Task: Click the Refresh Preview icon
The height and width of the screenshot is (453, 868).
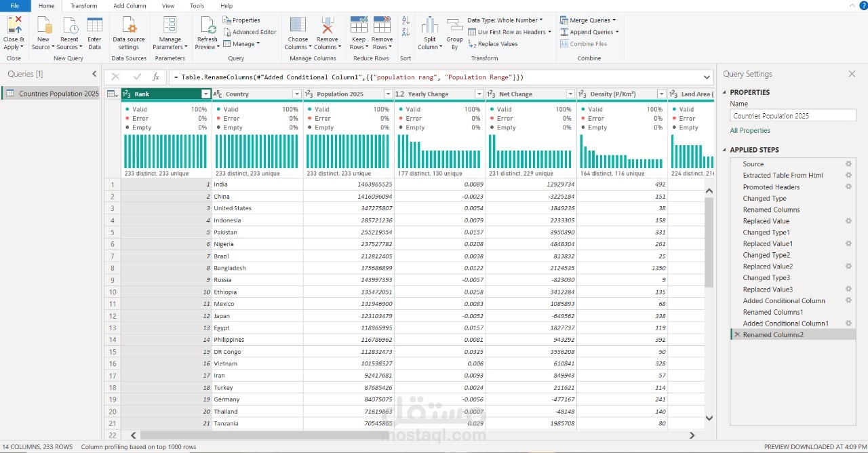Action: pyautogui.click(x=208, y=25)
